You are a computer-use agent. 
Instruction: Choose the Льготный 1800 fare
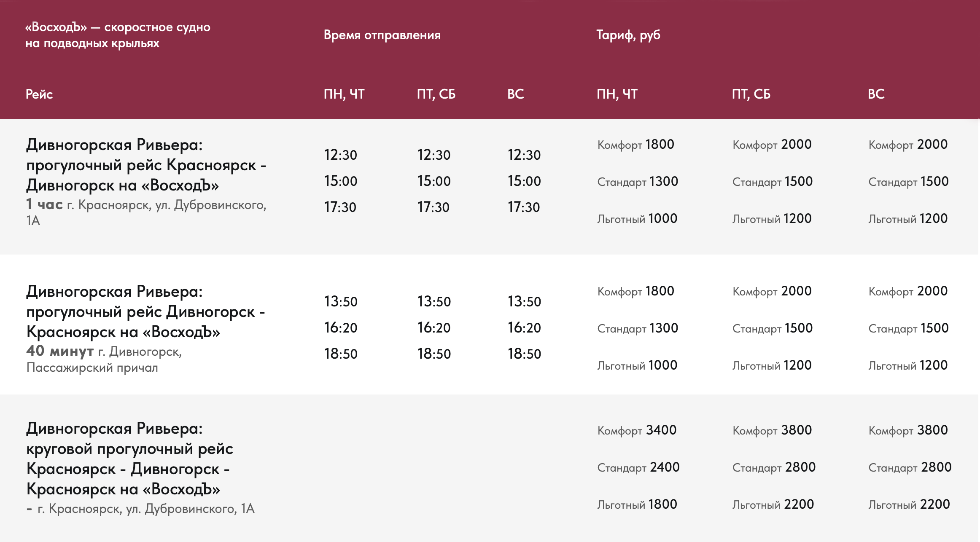tap(637, 504)
